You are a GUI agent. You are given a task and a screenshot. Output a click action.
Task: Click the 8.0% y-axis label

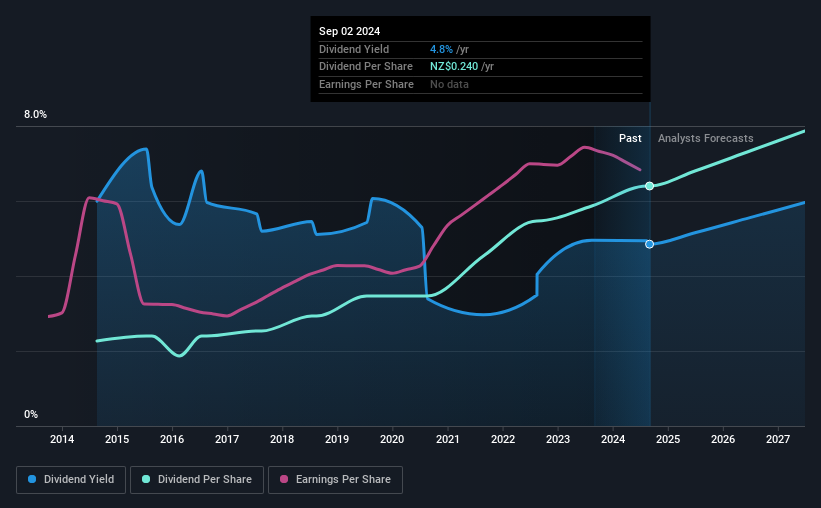[35, 115]
